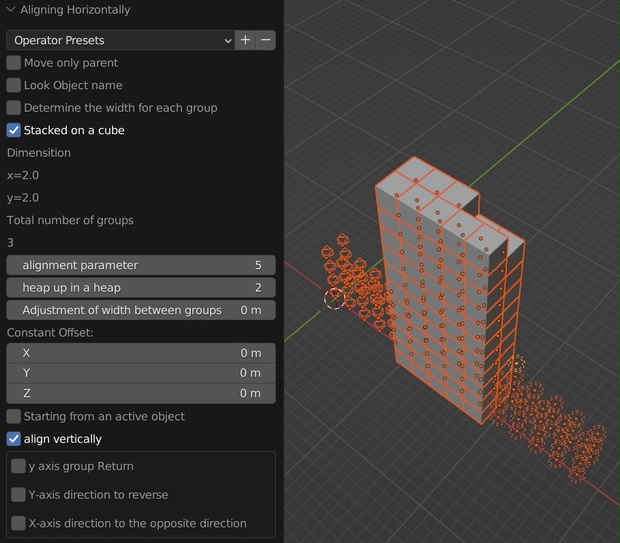
Task: Enable X-axis direction to the opposite direction
Action: (x=18, y=523)
